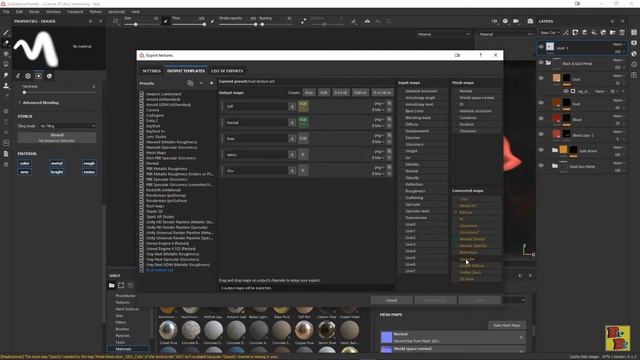The image size is (640, 360).
Task: Select the stencil brush property icon
Action: 38,76
